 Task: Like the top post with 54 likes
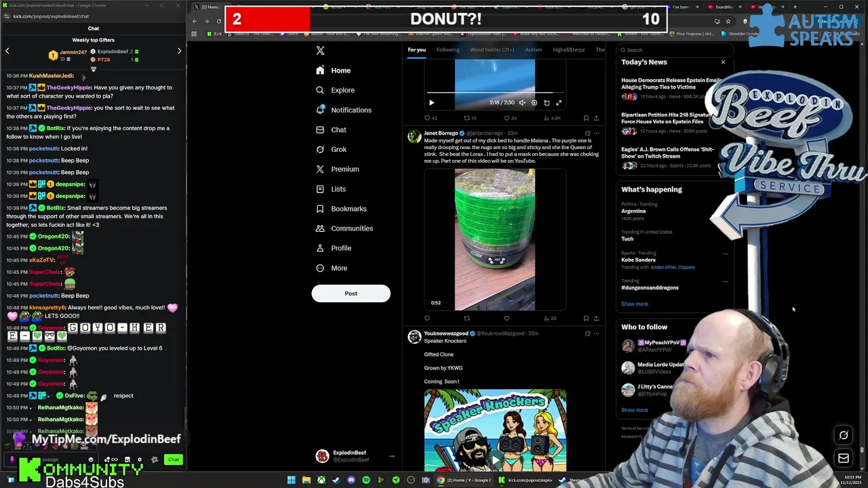510,118
